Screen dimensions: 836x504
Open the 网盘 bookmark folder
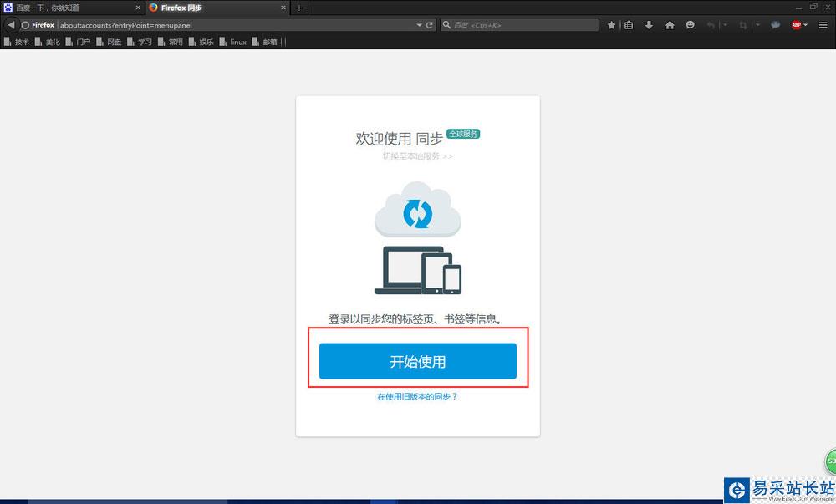109,42
